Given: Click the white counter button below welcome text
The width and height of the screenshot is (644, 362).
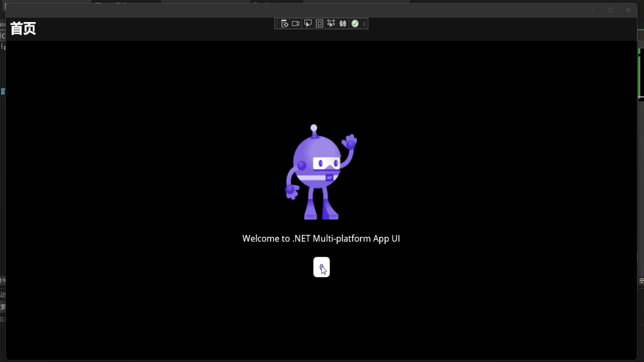Looking at the screenshot, I should pos(321,267).
